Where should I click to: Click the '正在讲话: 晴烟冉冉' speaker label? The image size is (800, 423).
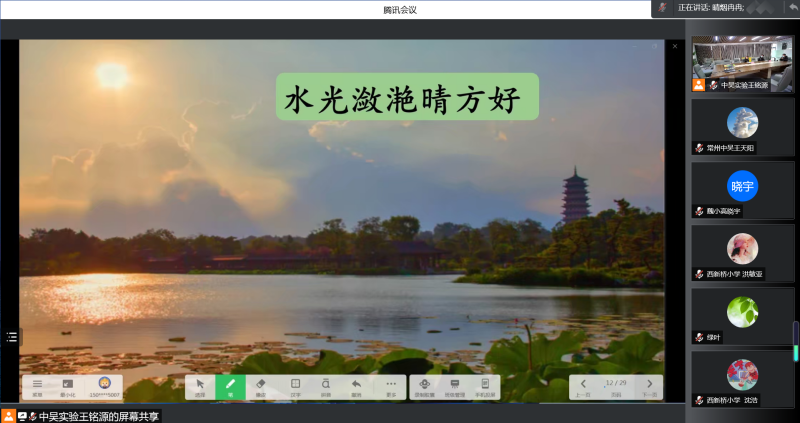(711, 8)
